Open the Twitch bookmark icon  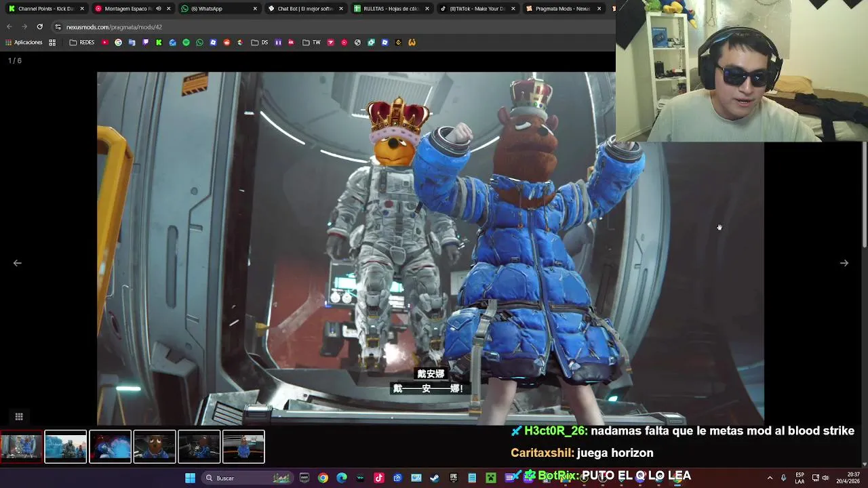(145, 42)
